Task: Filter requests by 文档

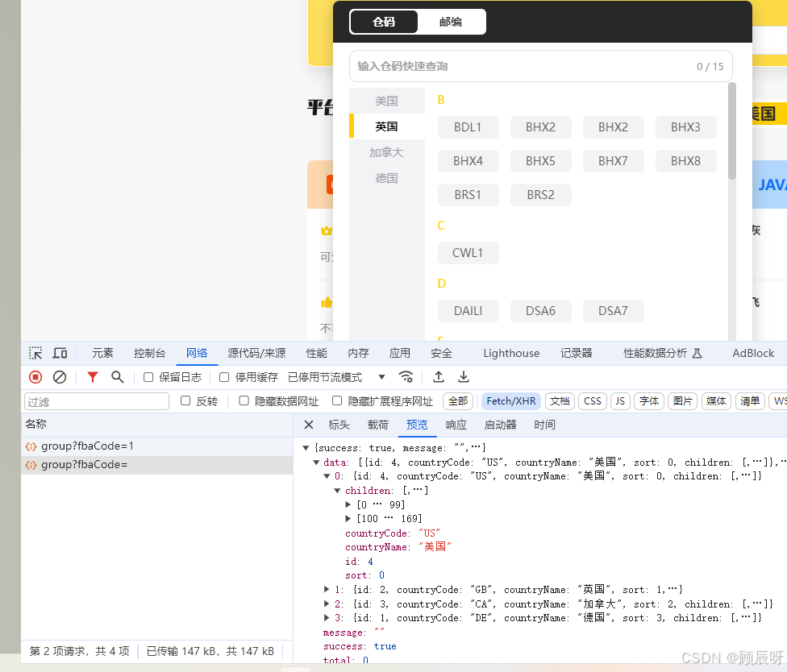Action: pyautogui.click(x=560, y=401)
